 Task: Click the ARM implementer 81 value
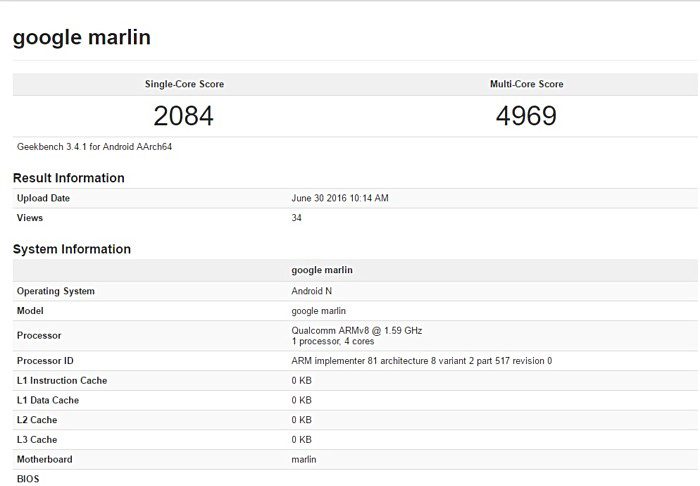[421, 361]
